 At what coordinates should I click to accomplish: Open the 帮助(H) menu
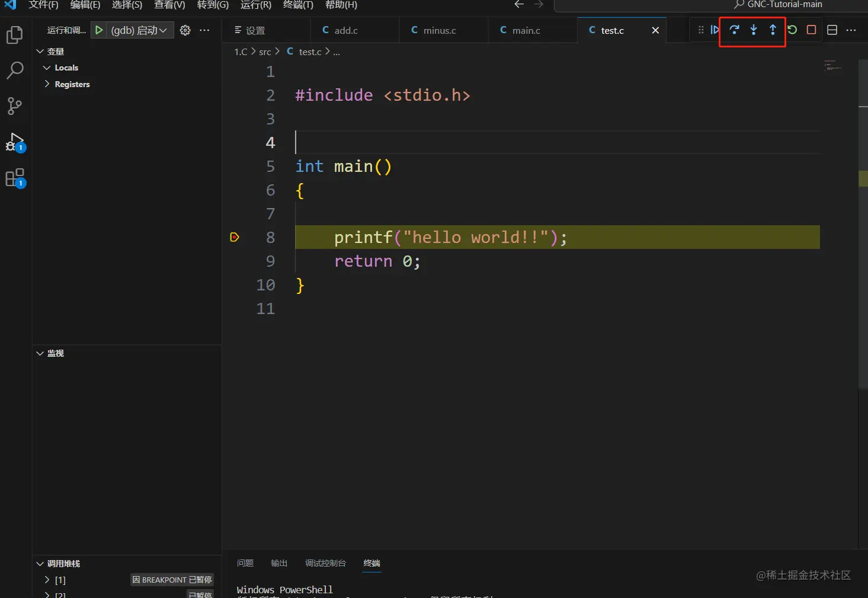341,5
